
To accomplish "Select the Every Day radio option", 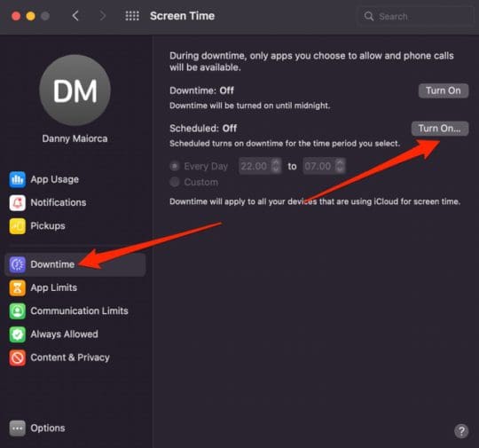I will pos(175,166).
